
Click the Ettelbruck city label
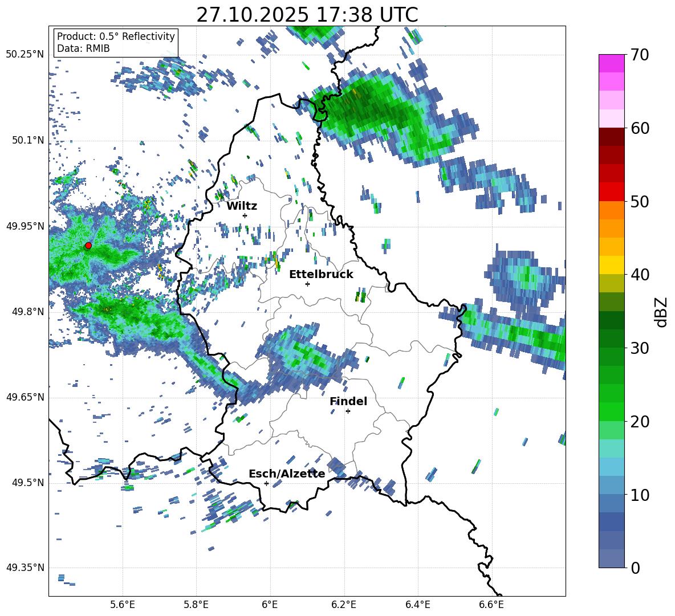321,275
